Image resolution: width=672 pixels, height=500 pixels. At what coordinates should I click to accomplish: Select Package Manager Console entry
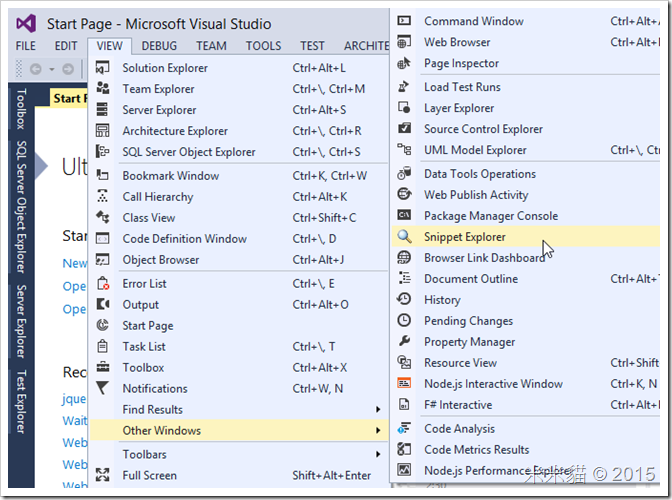click(491, 216)
